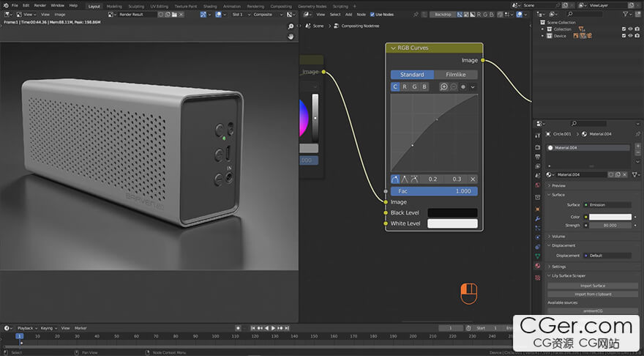This screenshot has width=644, height=356.
Task: Open the Render properties tab
Action: point(538,147)
